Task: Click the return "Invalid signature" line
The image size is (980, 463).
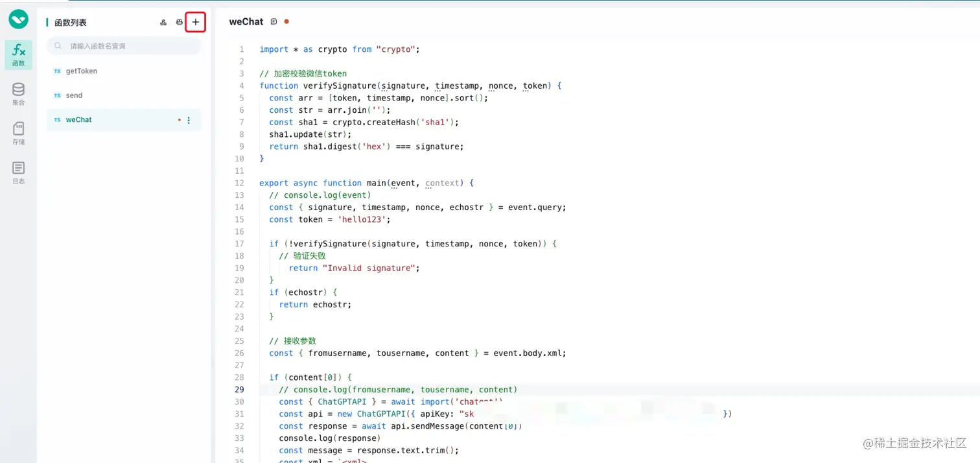Action: 355,268
